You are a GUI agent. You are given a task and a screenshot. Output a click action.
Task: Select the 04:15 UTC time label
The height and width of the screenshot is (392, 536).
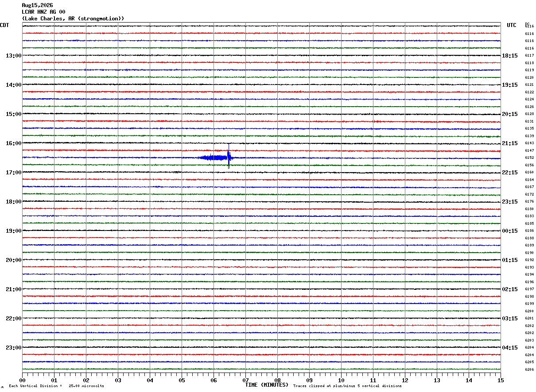pyautogui.click(x=510, y=348)
